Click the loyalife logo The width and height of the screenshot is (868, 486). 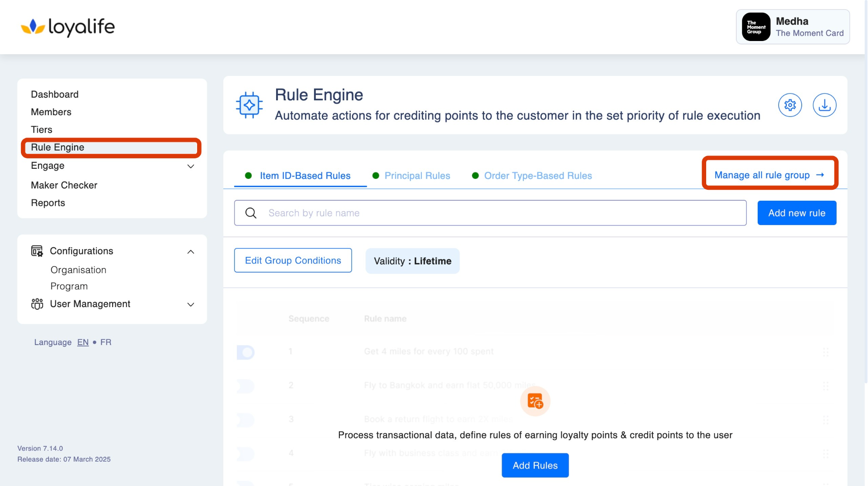click(68, 27)
